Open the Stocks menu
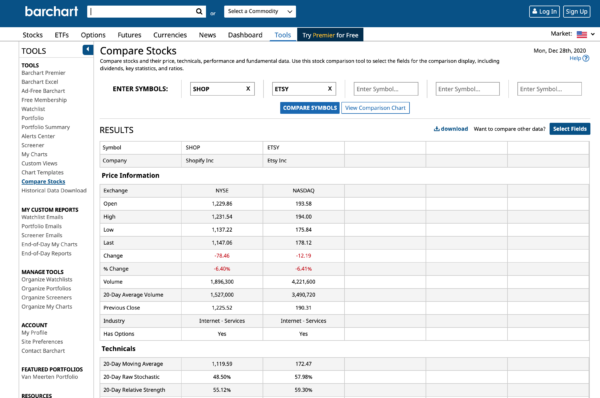 (33, 35)
